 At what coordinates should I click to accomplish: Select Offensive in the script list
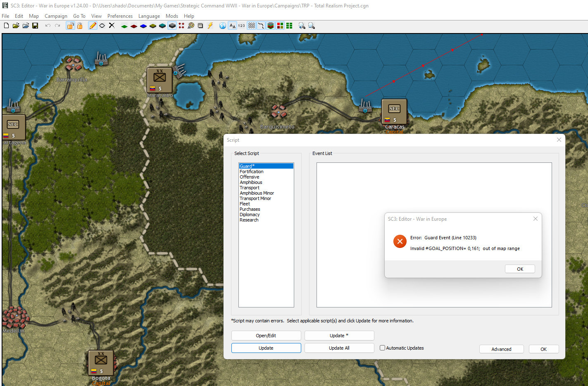pos(266,177)
